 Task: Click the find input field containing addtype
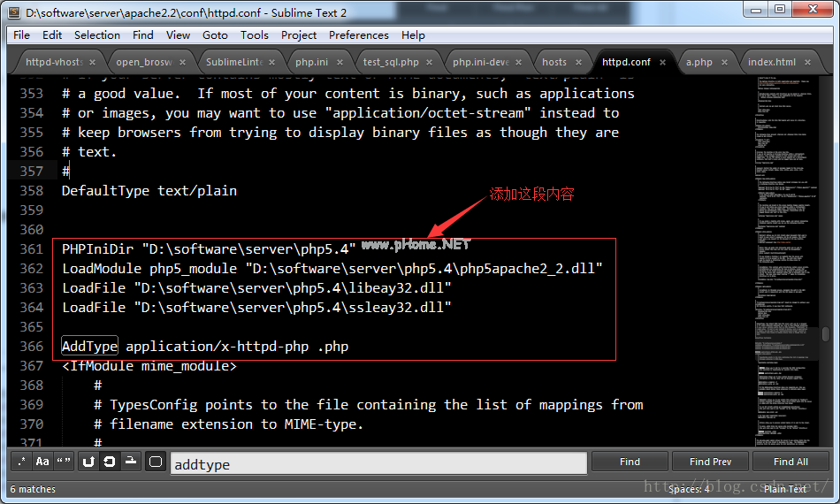click(378, 463)
